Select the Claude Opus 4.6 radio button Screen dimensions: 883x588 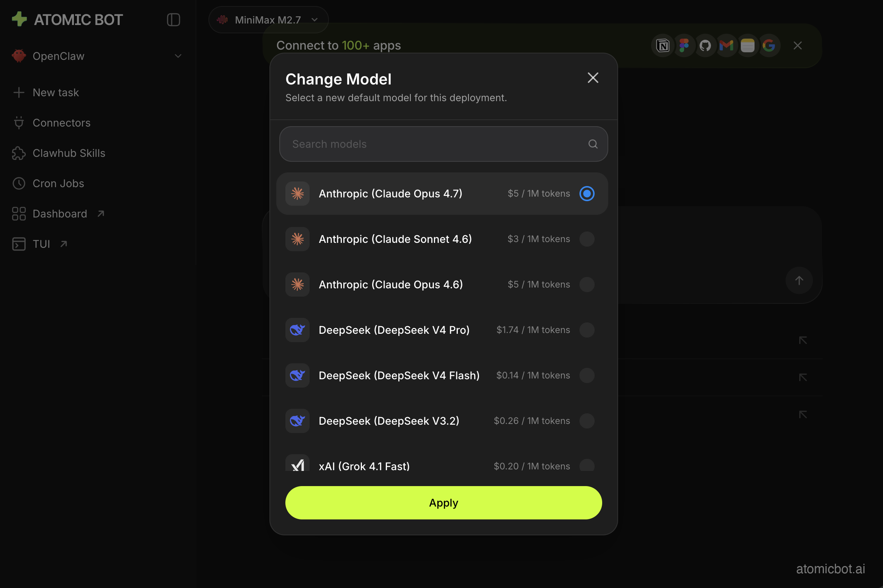tap(587, 285)
